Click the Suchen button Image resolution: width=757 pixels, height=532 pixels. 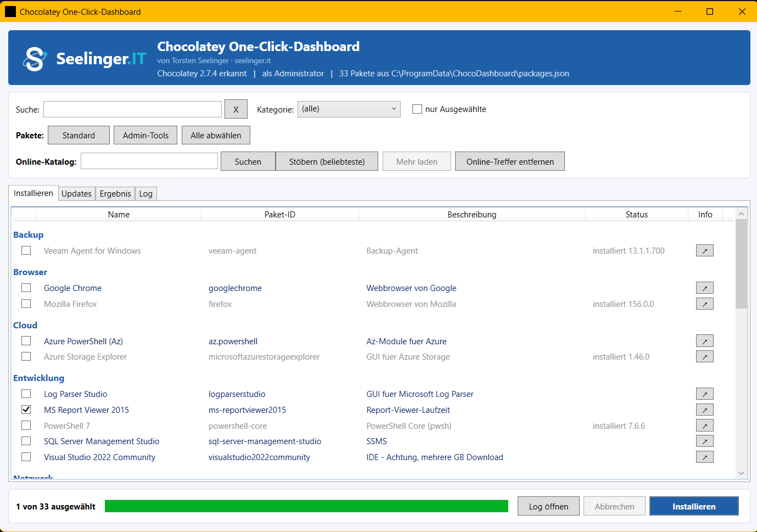[248, 161]
